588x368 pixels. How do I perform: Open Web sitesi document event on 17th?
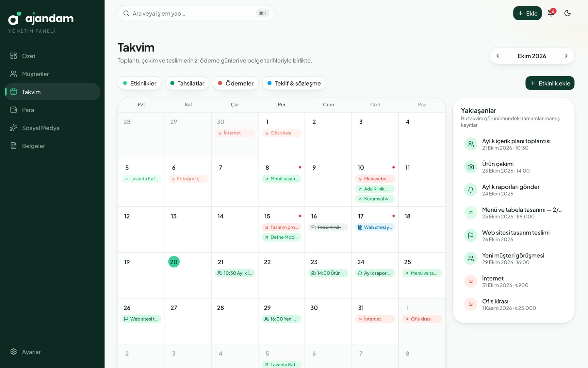click(x=375, y=227)
